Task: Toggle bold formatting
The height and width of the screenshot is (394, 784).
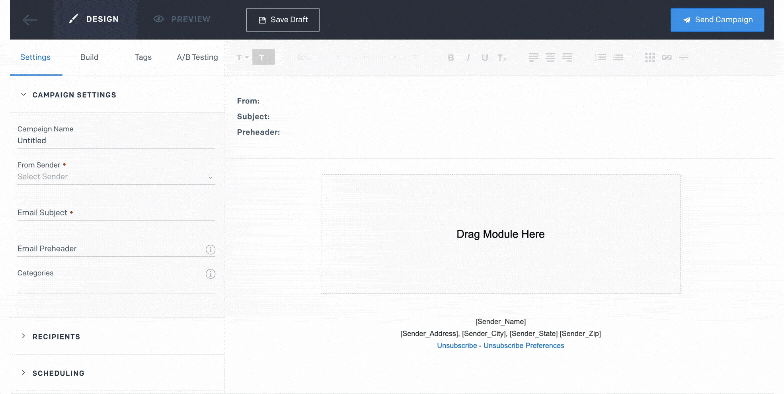Action: (450, 58)
